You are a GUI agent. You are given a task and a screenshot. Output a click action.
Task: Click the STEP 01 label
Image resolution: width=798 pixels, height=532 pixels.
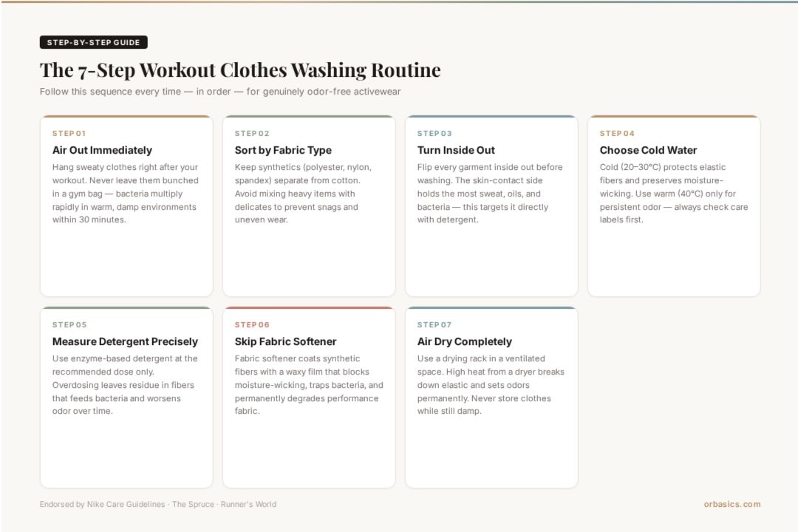(x=69, y=134)
